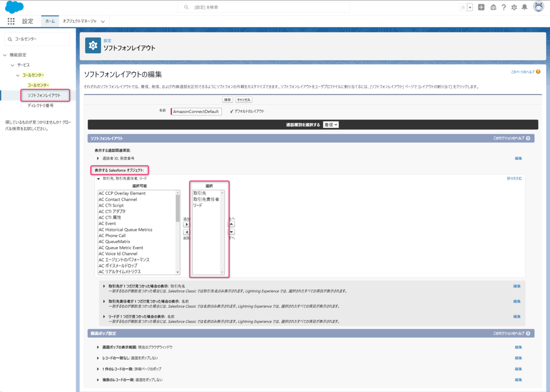550x392 pixels.
Task: Select ソフトフォンレイアウト in sidebar
Action: coord(44,95)
